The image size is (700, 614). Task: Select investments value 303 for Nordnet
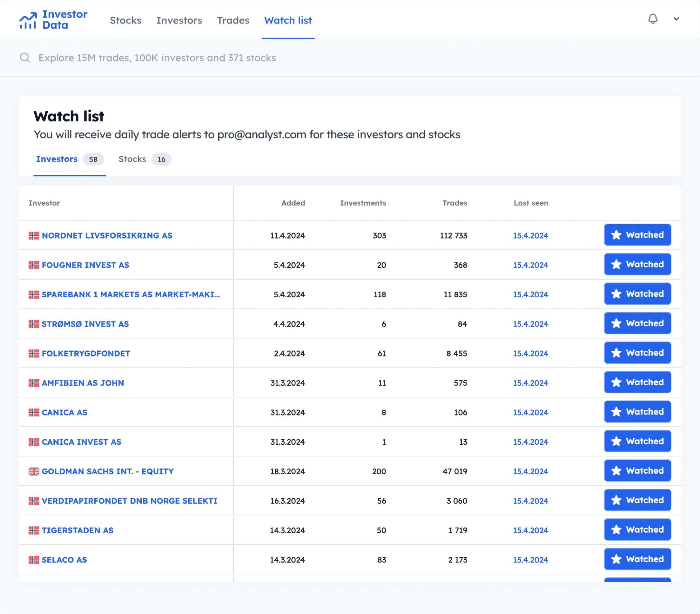point(379,236)
